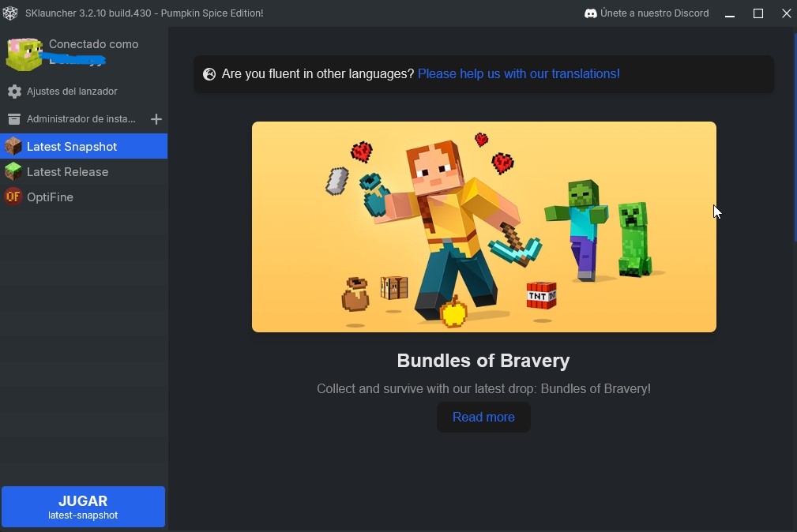The width and height of the screenshot is (797, 532).
Task: Click the Bundles of Bravery banner image
Action: point(483,227)
